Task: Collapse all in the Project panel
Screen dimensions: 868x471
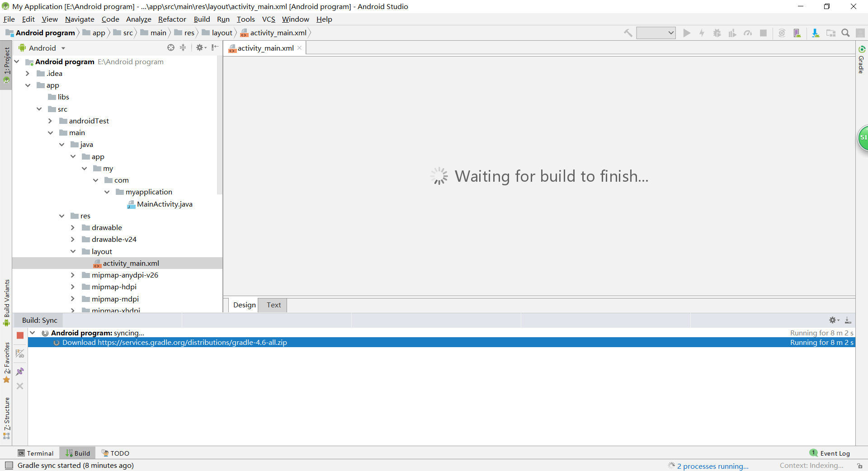Action: coord(183,47)
